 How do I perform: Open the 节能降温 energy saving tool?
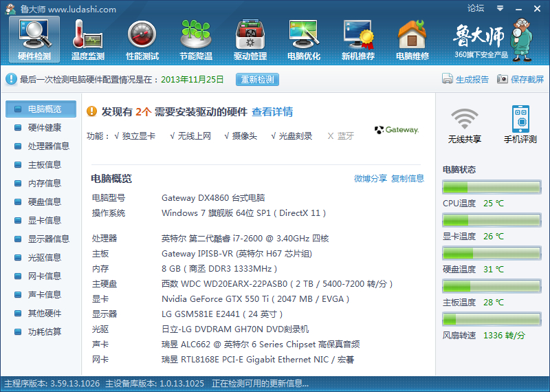point(196,40)
